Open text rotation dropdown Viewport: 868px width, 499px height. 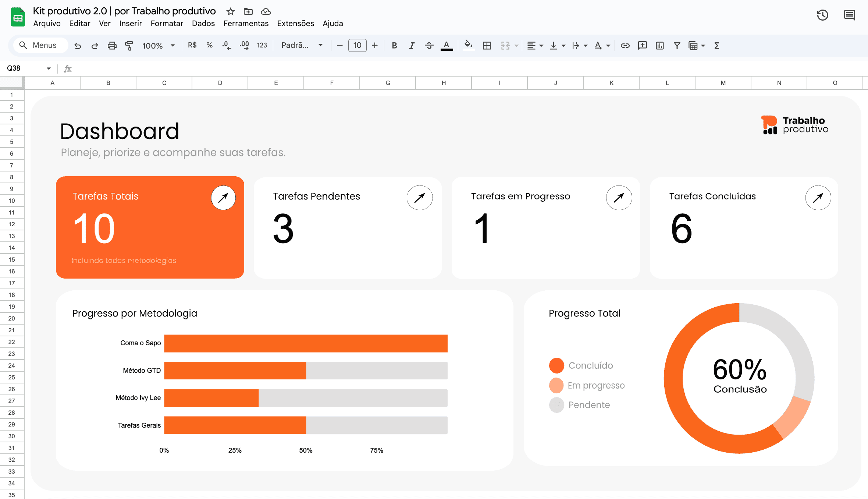[x=602, y=46]
